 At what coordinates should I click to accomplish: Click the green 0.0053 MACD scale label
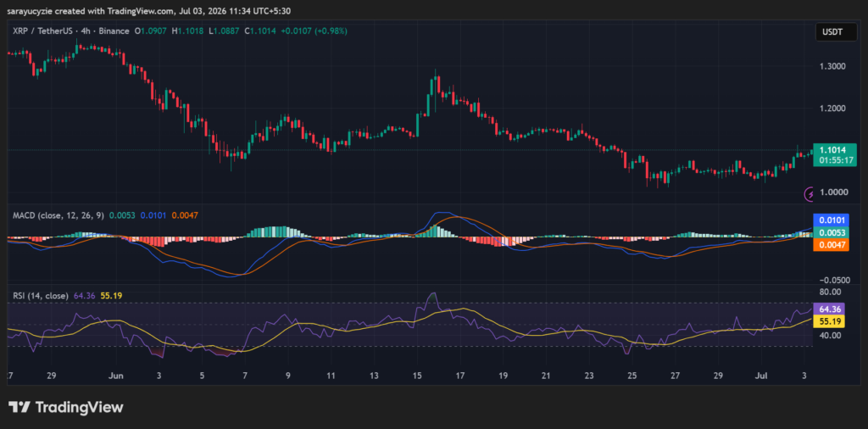[831, 232]
